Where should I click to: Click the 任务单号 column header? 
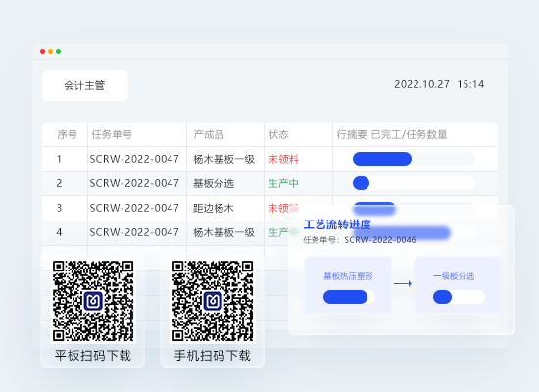pos(112,134)
